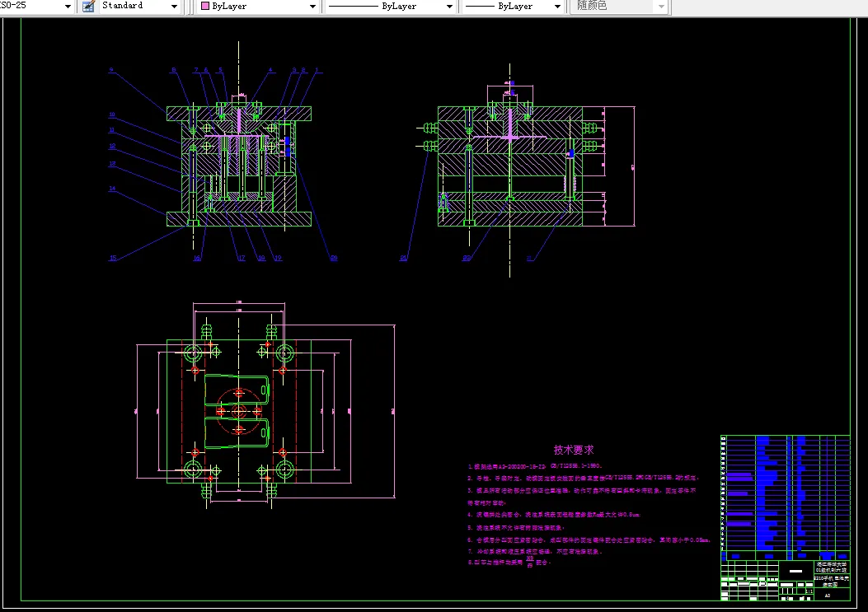868x612 pixels.
Task: Open the ISO-25 dimension style dropdown
Action: pos(68,7)
